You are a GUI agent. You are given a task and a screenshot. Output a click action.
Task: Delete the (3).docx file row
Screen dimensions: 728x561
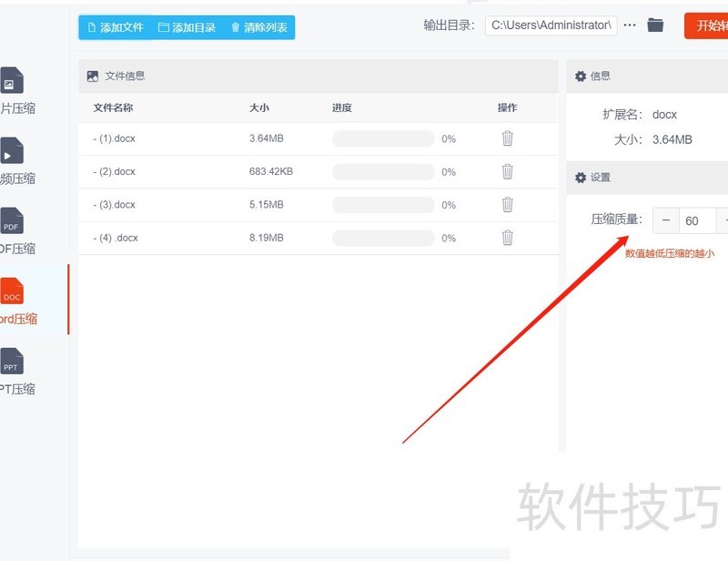coord(508,205)
